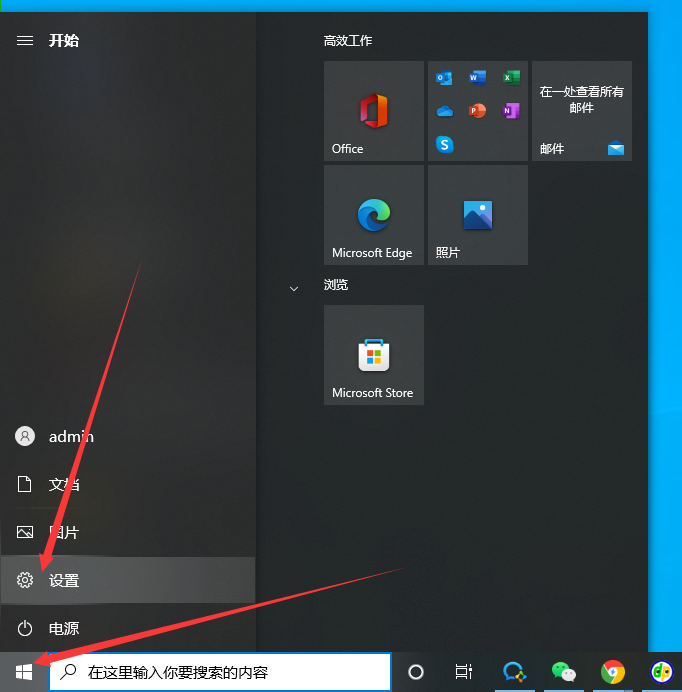Open Task View from the taskbar
This screenshot has height=692, width=682.
463,672
